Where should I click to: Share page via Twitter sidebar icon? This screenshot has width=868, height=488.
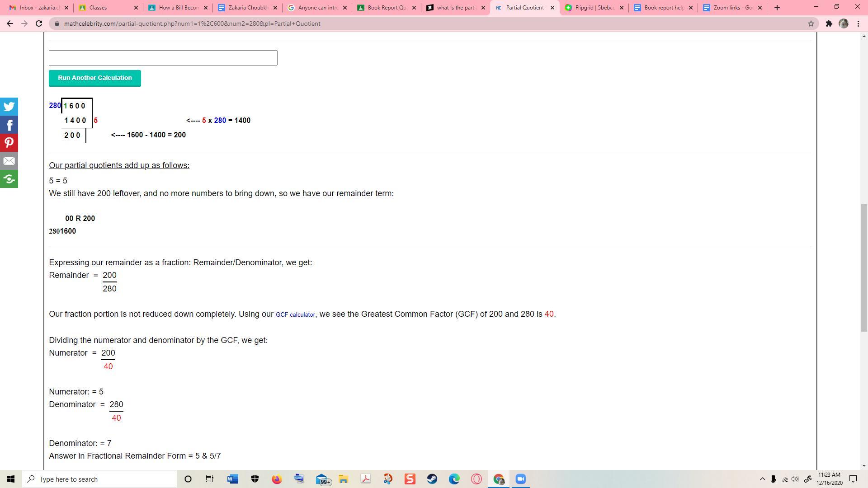pos(9,107)
